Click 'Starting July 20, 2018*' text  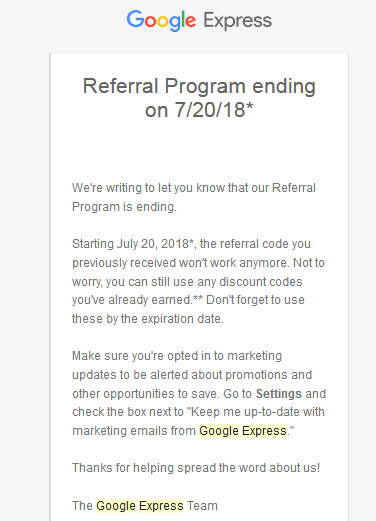pyautogui.click(x=133, y=244)
